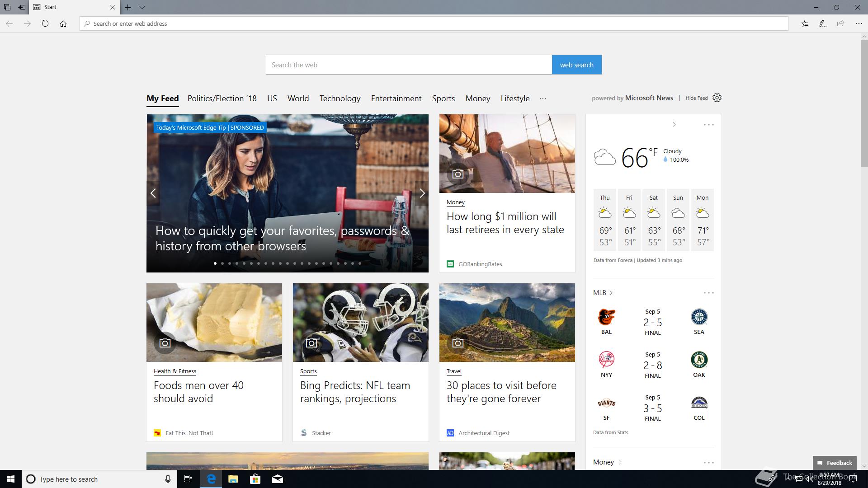Image resolution: width=868 pixels, height=488 pixels.
Task: Click the browser address bar
Action: point(434,23)
